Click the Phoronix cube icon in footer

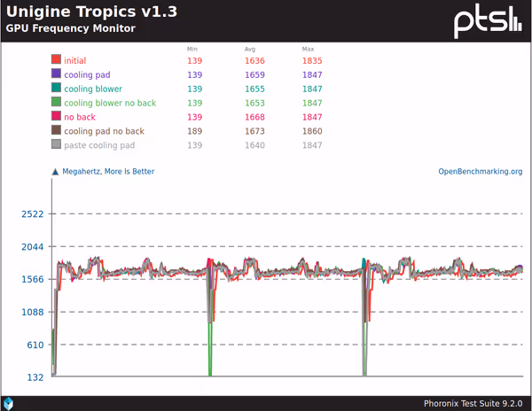pyautogui.click(x=8, y=404)
